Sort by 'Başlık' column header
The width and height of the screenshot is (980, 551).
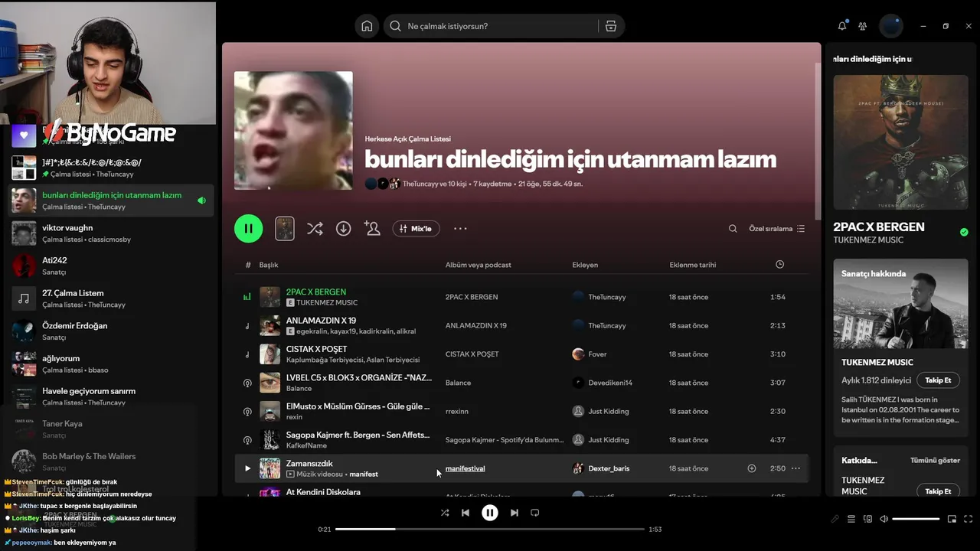coord(269,265)
